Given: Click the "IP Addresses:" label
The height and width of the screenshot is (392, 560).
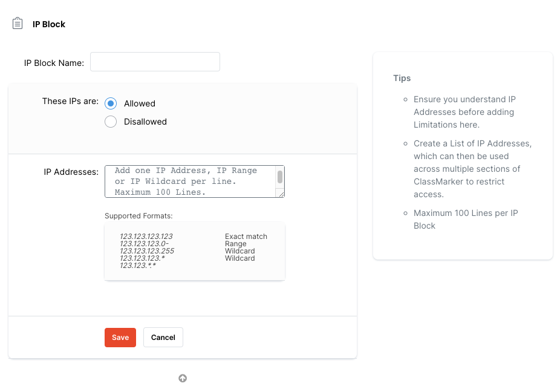Looking at the screenshot, I should 71,172.
